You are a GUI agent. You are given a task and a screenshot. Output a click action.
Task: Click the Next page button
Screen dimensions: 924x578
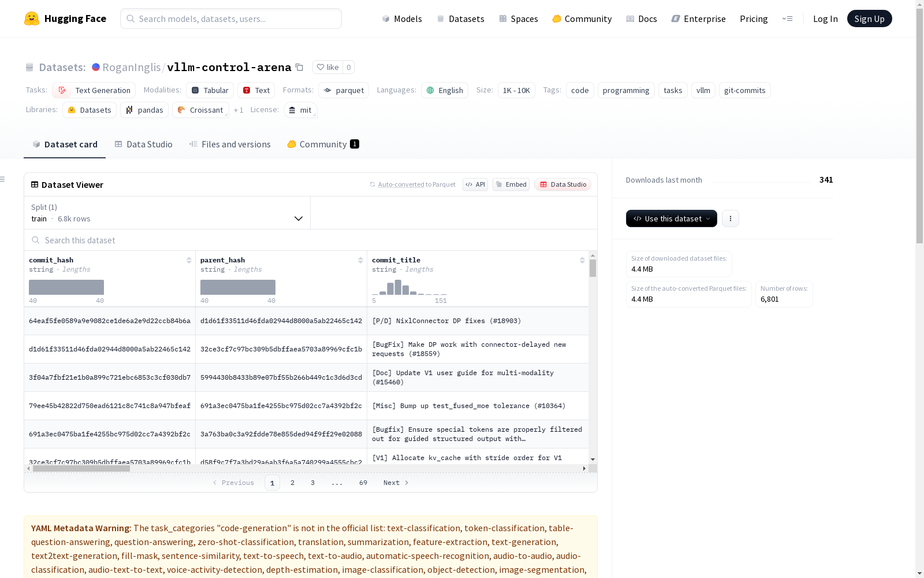[x=396, y=483]
